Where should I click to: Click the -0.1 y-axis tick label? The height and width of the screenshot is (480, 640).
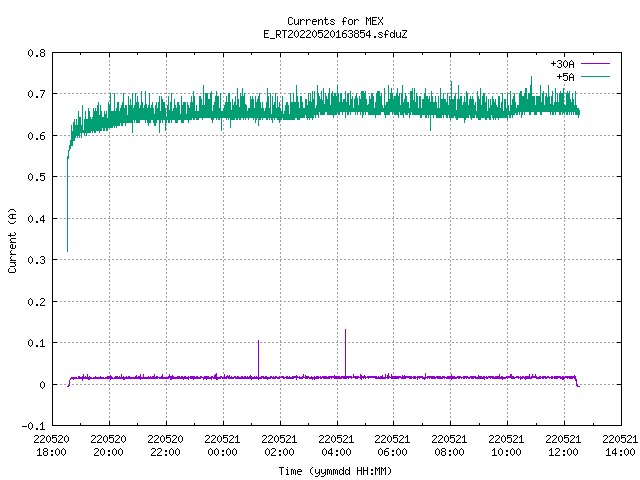pyautogui.click(x=33, y=426)
